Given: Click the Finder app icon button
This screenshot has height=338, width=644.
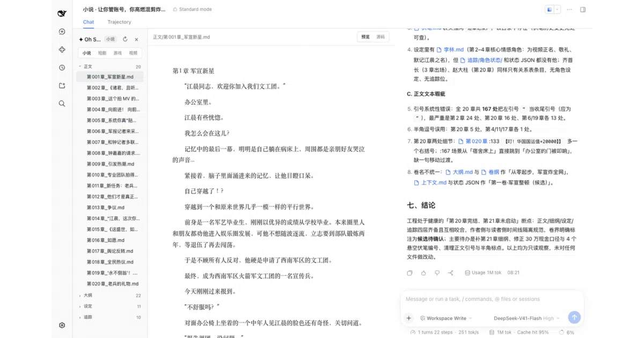Looking at the screenshot, I should tap(550, 10).
